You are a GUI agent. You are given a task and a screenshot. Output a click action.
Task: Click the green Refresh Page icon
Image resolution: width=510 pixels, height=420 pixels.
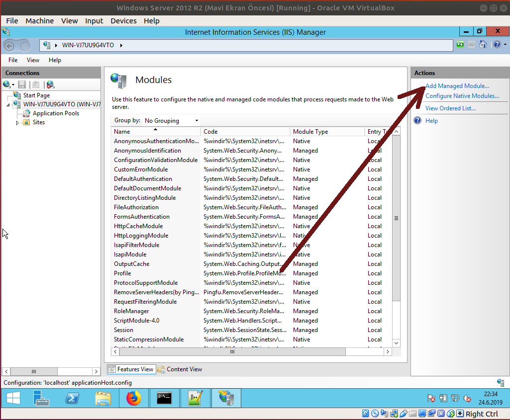tap(460, 45)
